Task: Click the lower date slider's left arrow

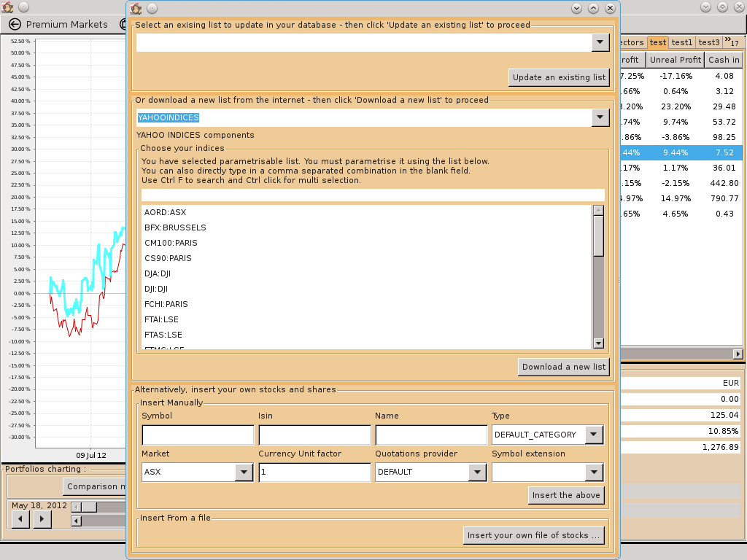Action: point(76,521)
